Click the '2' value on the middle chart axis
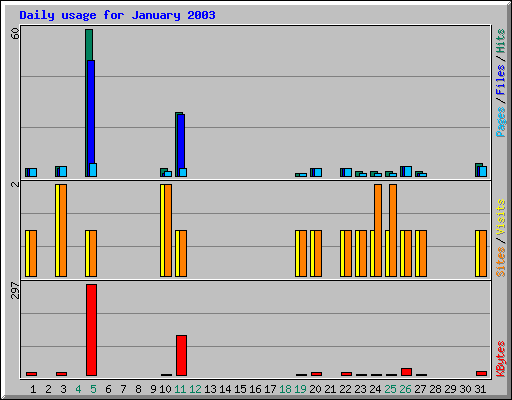This screenshot has height=400, width=512. click(15, 184)
